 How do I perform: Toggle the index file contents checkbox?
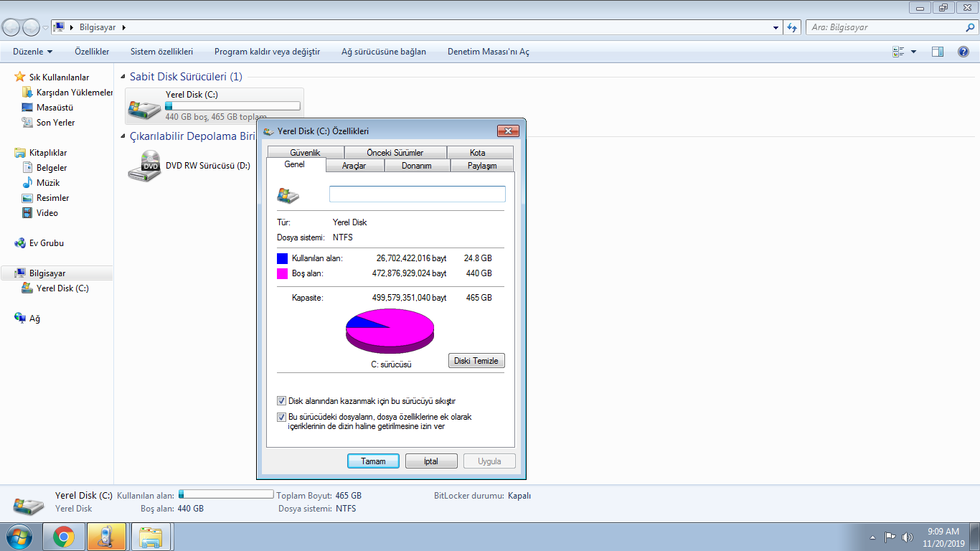tap(281, 417)
